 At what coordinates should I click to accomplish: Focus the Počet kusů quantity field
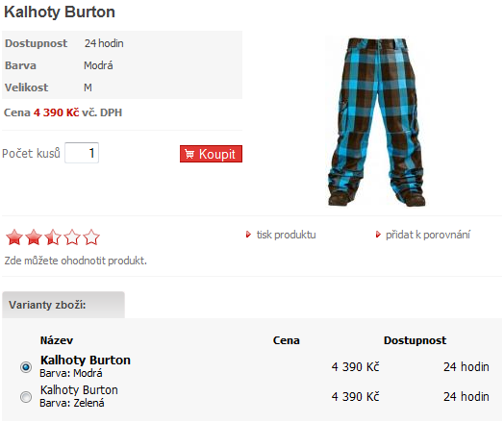(82, 153)
